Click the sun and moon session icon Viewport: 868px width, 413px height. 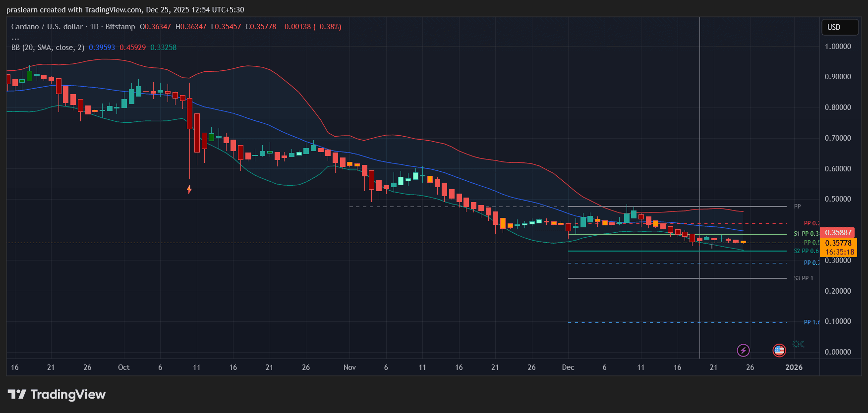798,344
